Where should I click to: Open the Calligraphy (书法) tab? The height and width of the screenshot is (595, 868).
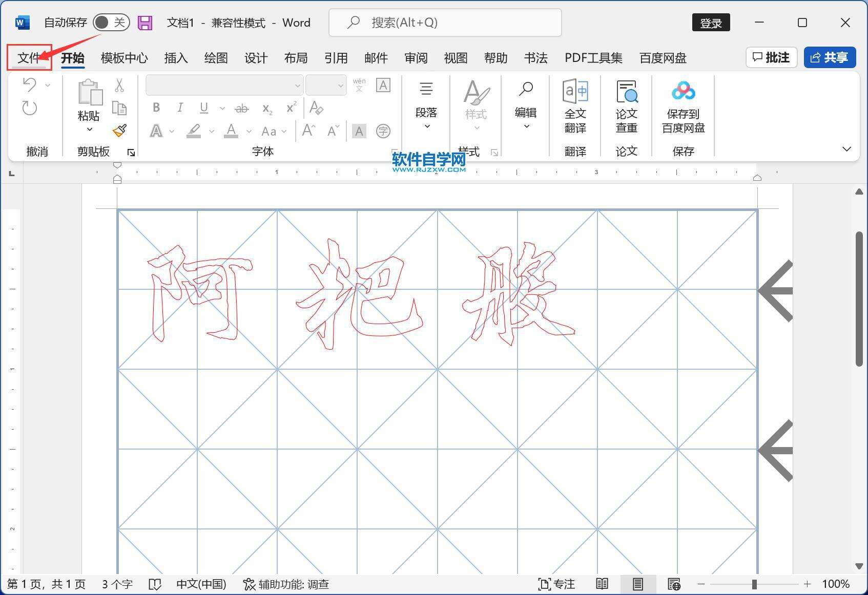[x=535, y=58]
